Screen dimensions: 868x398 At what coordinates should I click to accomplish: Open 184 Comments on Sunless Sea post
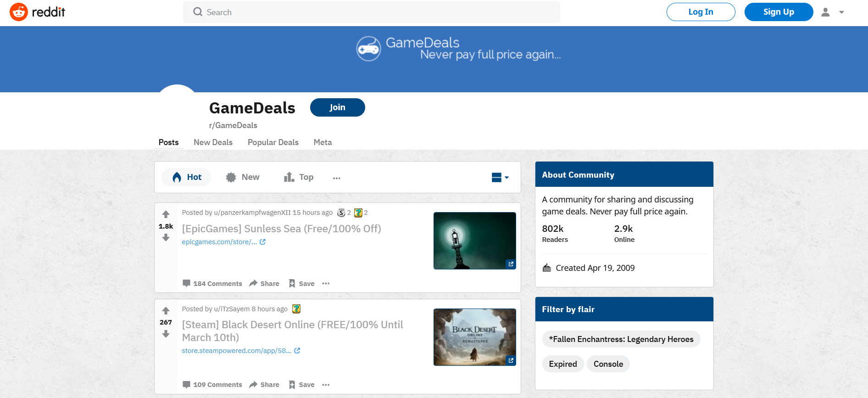pyautogui.click(x=212, y=284)
